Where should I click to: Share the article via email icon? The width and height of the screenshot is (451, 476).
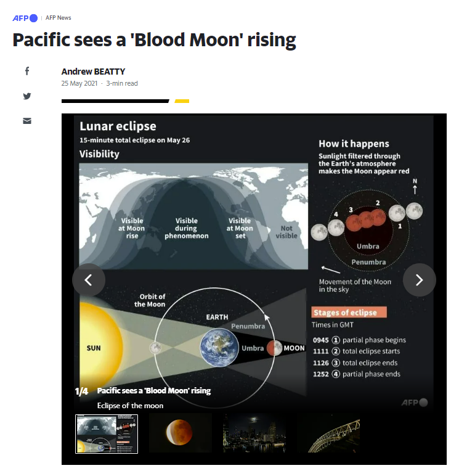(x=27, y=121)
